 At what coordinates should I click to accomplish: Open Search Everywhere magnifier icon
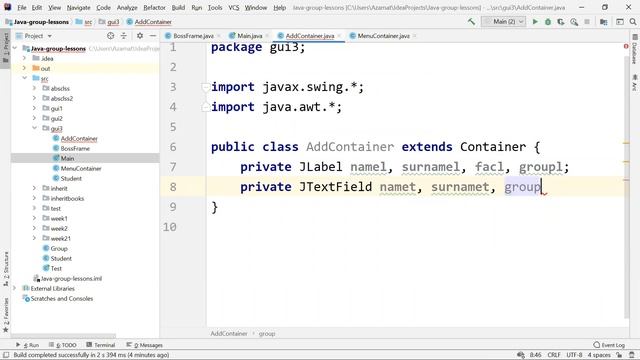pos(633,22)
